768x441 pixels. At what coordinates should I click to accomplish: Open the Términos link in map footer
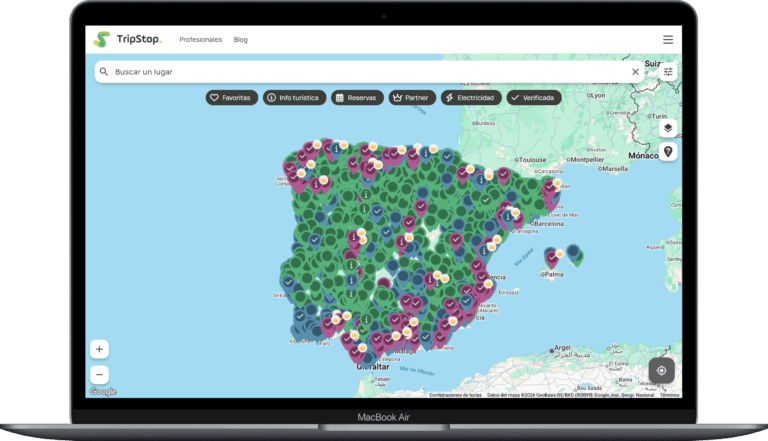click(669, 395)
